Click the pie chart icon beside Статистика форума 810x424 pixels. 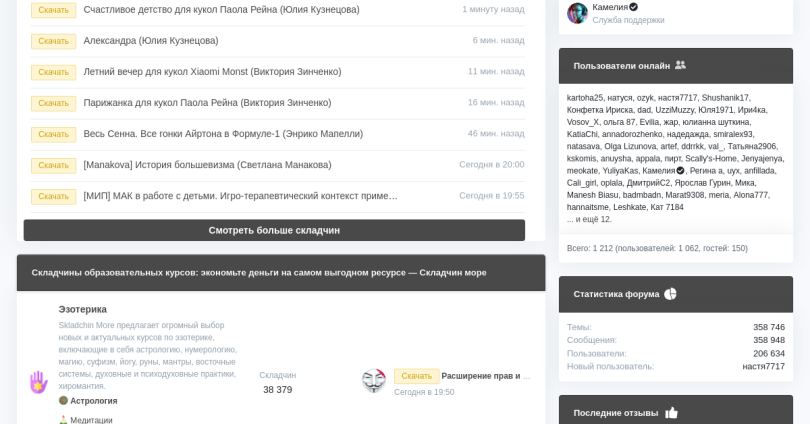pos(670,294)
